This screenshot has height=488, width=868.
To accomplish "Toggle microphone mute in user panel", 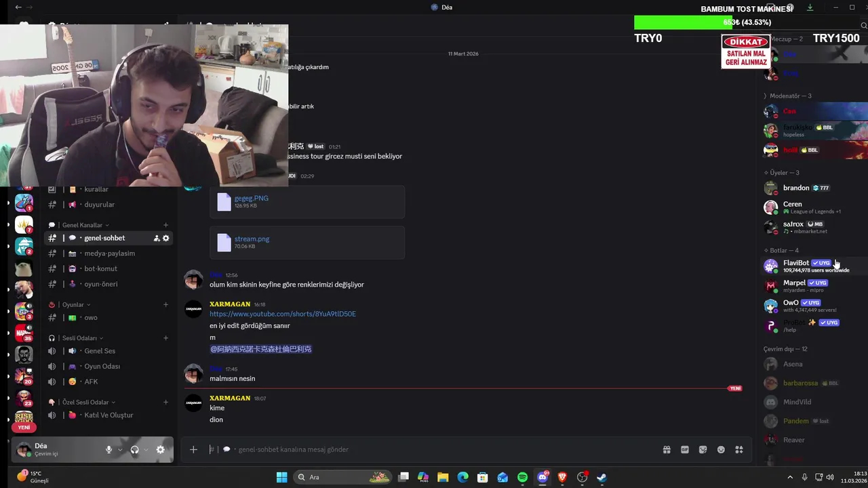I will pos(108,449).
